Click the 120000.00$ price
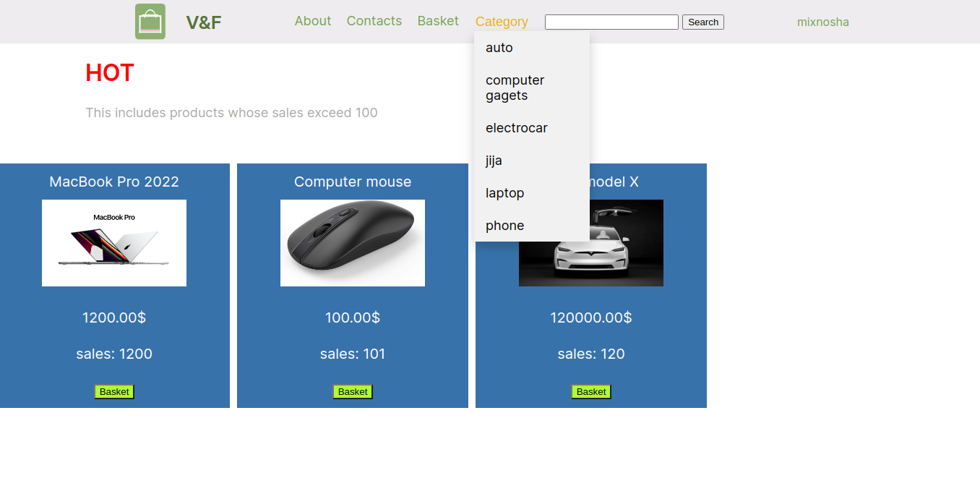 click(591, 318)
